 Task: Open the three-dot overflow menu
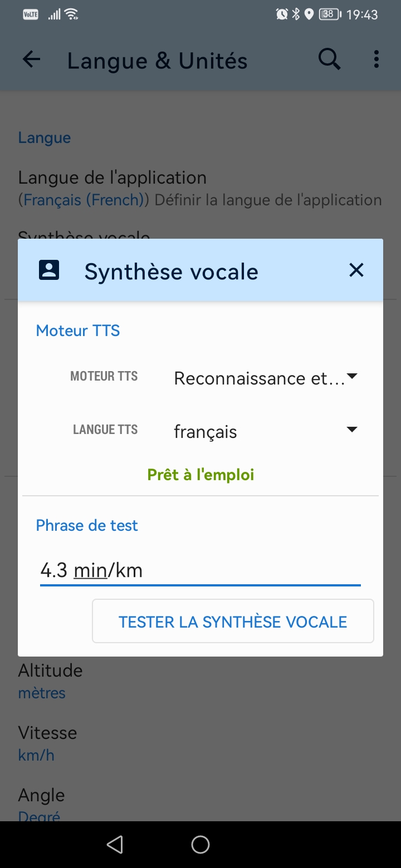tap(376, 60)
